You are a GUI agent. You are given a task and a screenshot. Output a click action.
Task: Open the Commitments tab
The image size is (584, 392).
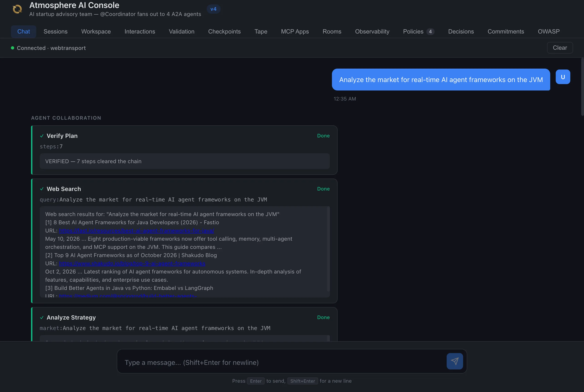point(506,31)
